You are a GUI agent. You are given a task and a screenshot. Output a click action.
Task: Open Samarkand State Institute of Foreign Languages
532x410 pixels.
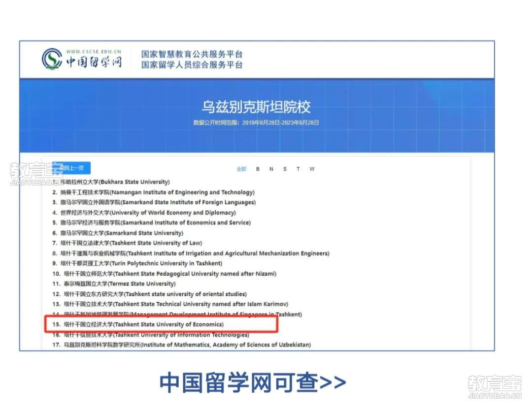154,202
